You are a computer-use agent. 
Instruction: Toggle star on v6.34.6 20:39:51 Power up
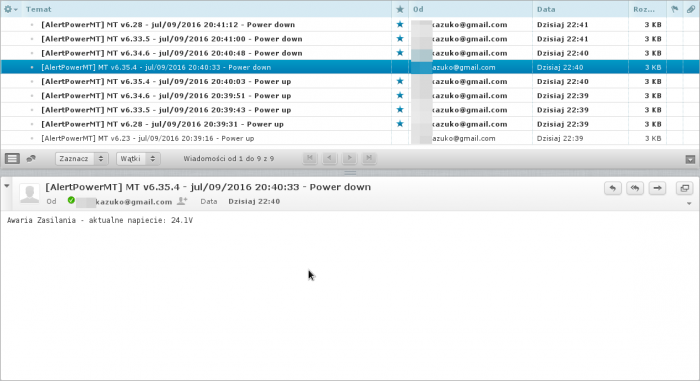[400, 96]
